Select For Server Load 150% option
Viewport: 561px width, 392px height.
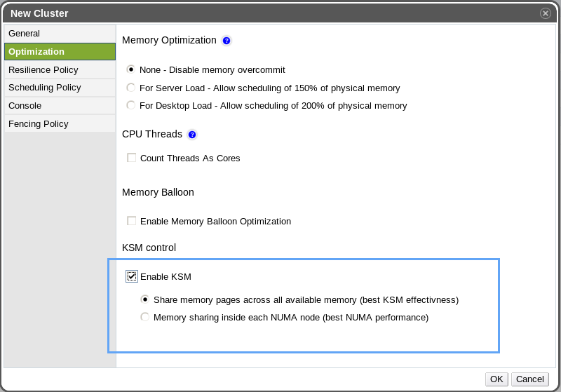pos(131,88)
